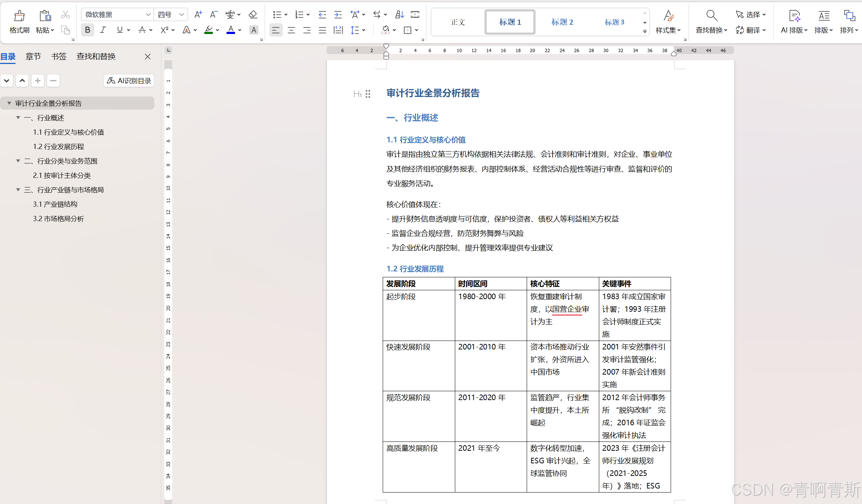Viewport: 862px width, 504px height.
Task: Click the increase indent icon
Action: click(338, 14)
